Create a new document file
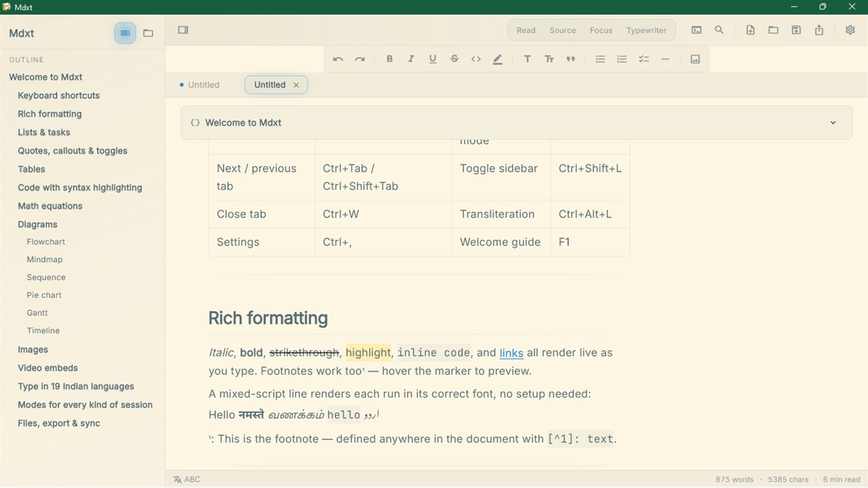The width and height of the screenshot is (868, 488). pyautogui.click(x=750, y=30)
